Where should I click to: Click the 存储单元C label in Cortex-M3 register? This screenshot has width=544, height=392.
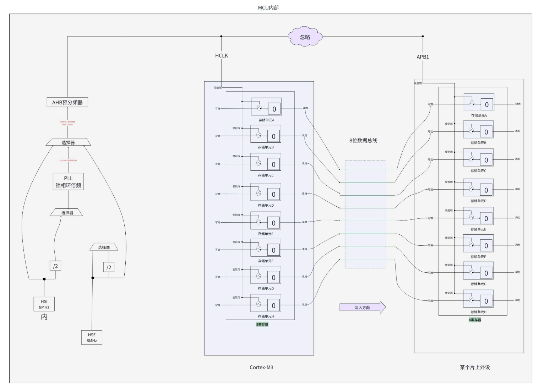pyautogui.click(x=266, y=175)
